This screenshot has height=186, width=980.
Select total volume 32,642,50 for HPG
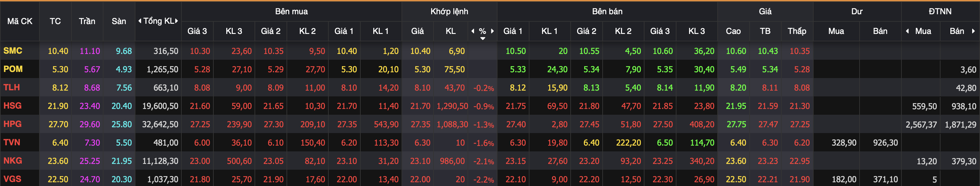pos(160,124)
